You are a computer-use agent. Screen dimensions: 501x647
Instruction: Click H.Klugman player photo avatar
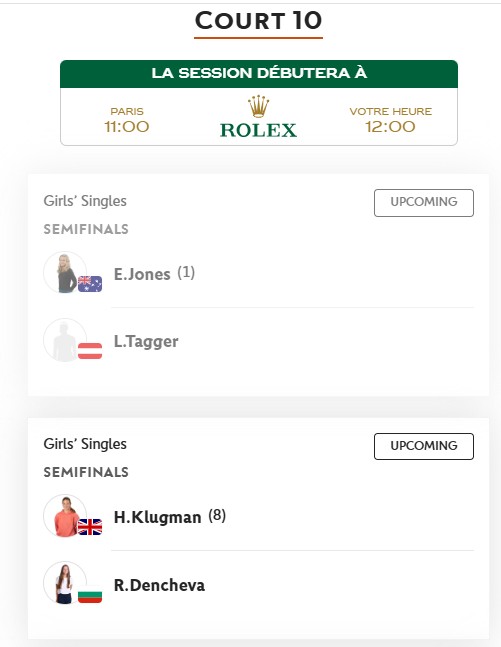click(65, 516)
